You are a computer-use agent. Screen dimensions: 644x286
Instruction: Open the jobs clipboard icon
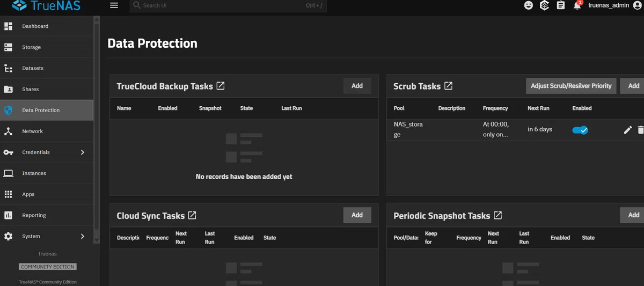coord(560,5)
